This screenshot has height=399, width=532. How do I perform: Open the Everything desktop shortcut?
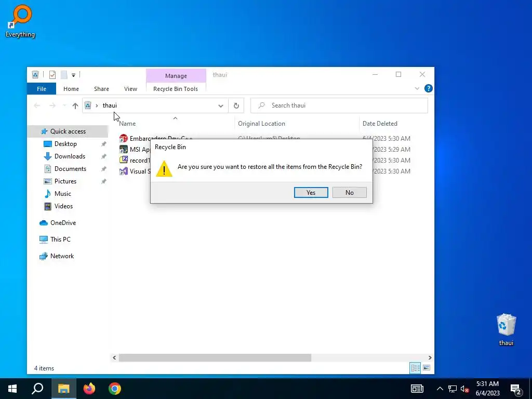(x=20, y=21)
